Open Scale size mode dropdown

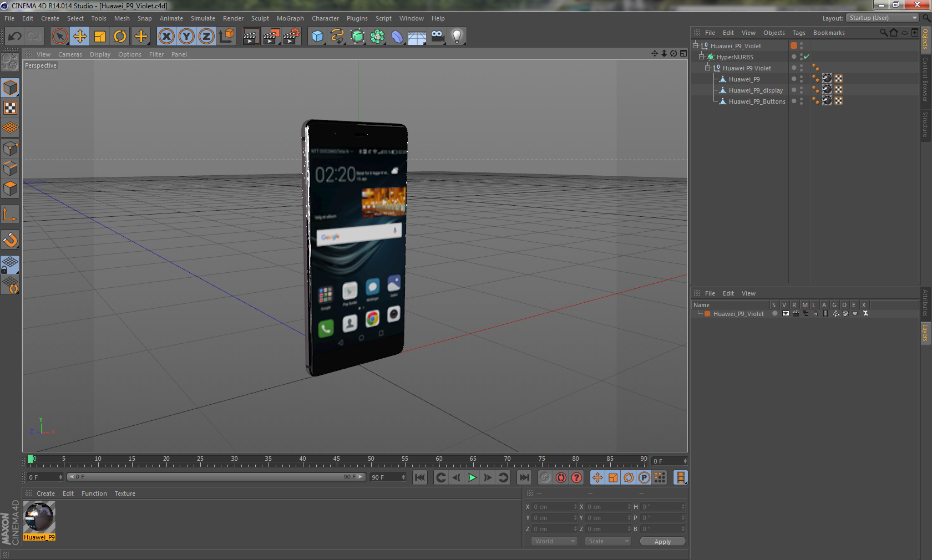(x=608, y=541)
